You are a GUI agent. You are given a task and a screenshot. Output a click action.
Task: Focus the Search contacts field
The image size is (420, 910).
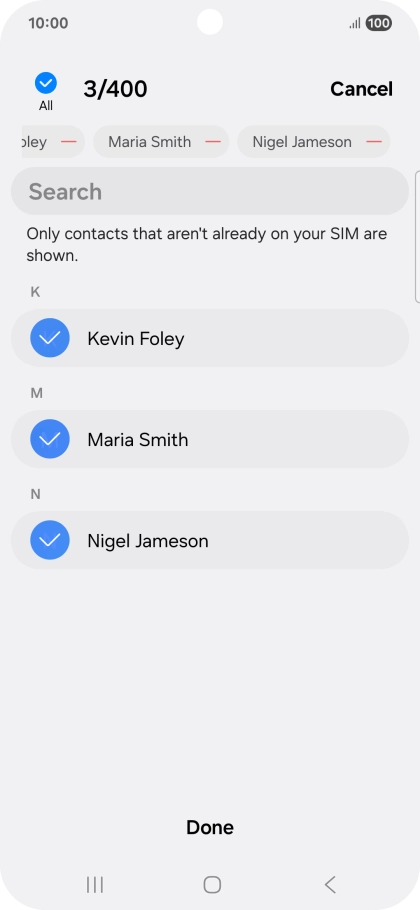click(x=210, y=192)
